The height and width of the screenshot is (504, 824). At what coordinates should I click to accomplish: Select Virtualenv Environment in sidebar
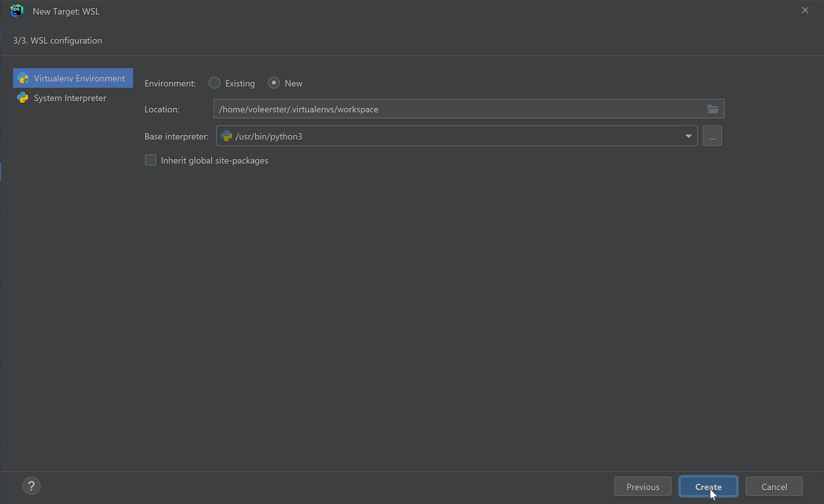(79, 78)
